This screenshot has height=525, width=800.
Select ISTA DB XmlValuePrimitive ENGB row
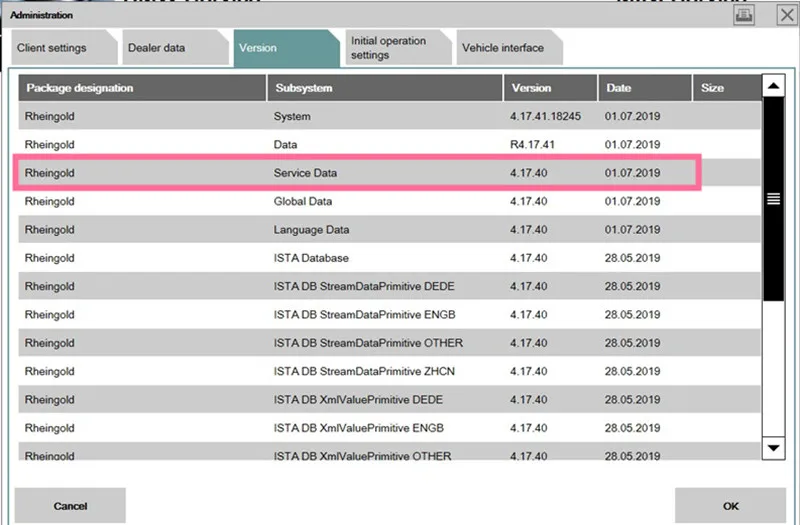click(389, 428)
